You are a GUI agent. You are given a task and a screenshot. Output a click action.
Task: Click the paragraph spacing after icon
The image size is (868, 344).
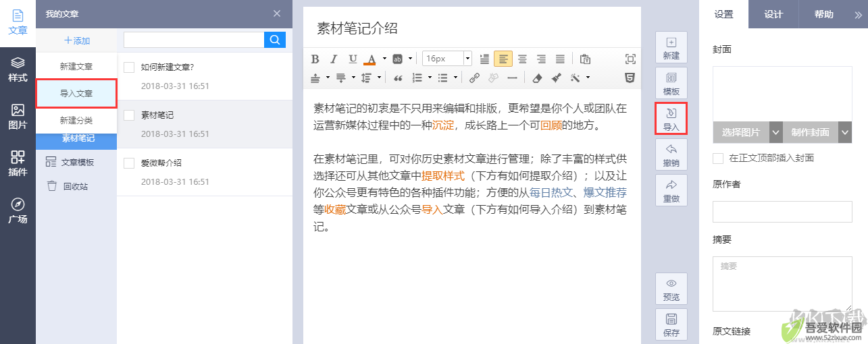click(340, 78)
